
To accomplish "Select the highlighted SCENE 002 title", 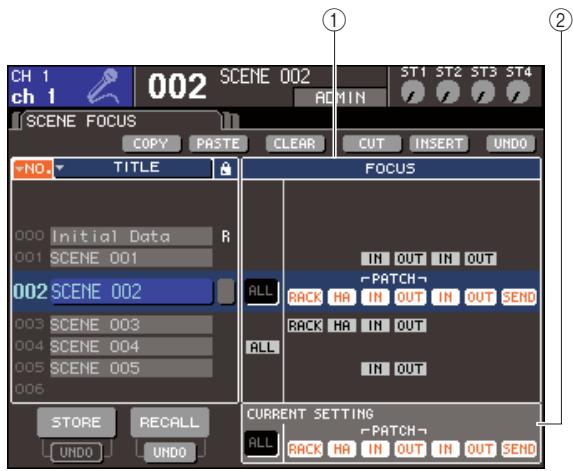I will click(x=131, y=292).
